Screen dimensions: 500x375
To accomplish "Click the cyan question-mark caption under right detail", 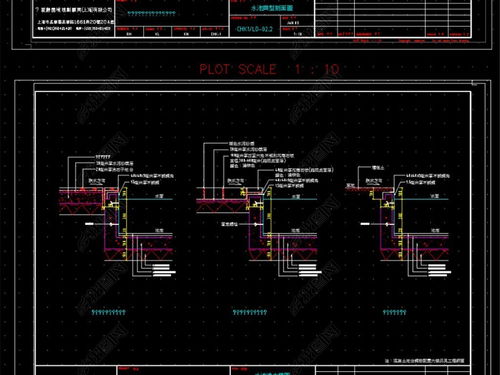I will tap(394, 312).
